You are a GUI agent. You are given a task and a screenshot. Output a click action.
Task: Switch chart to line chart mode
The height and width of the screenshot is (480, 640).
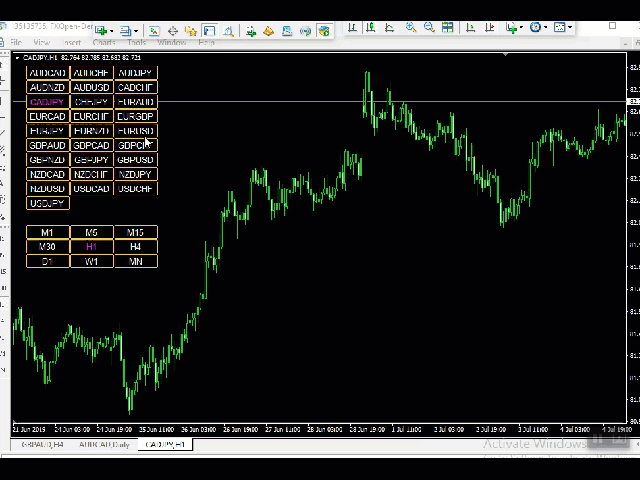[389, 27]
